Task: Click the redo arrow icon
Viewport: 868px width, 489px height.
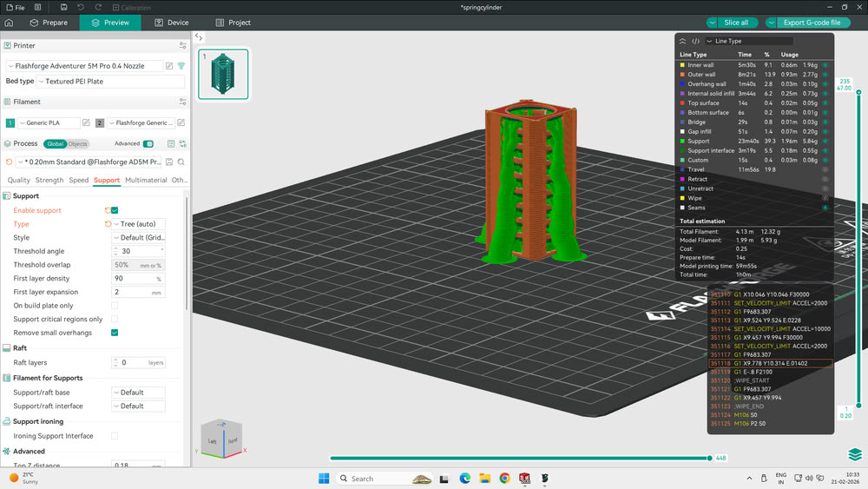Action: [x=99, y=7]
